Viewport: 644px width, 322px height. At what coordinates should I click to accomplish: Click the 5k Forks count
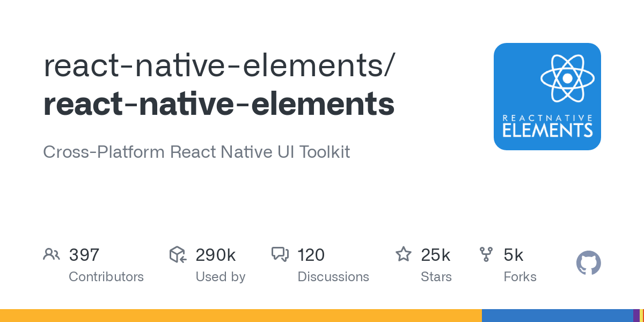[x=513, y=255]
